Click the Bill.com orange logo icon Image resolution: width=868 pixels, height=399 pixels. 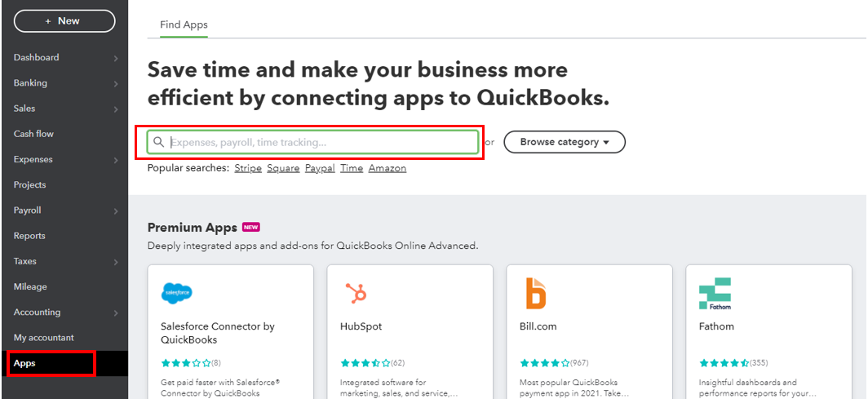point(535,293)
